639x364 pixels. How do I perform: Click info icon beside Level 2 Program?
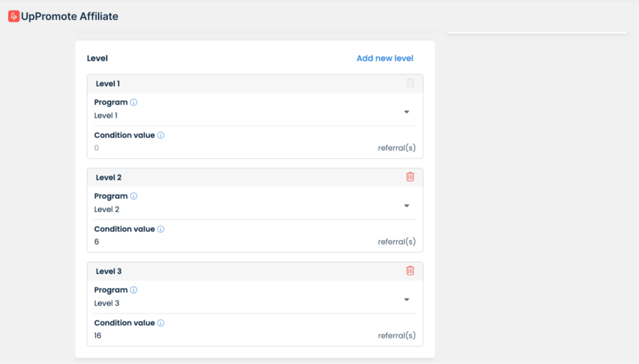134,196
